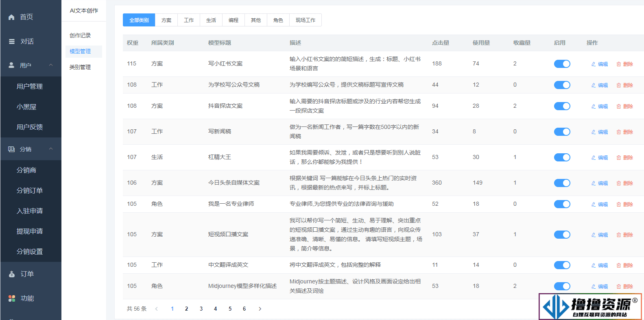Image resolution: width=644 pixels, height=320 pixels.
Task: Toggle the 杠精大王 enable switch
Action: tap(562, 157)
